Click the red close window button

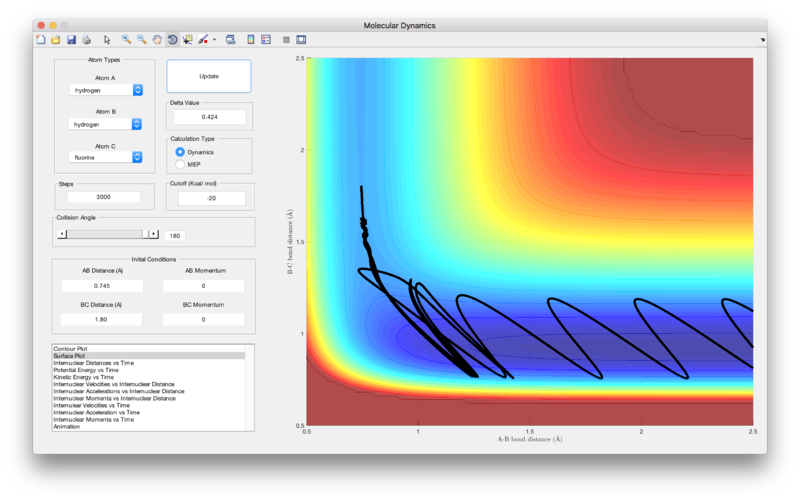point(41,25)
